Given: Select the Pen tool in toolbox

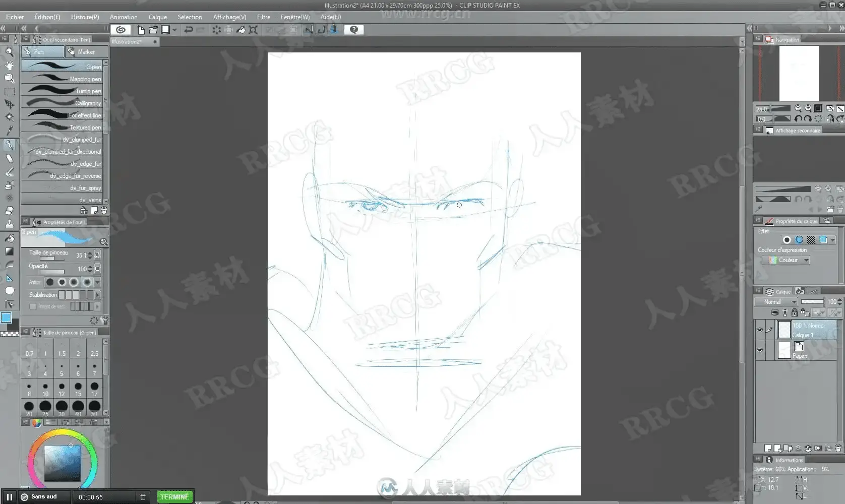Looking at the screenshot, I should click(x=9, y=145).
